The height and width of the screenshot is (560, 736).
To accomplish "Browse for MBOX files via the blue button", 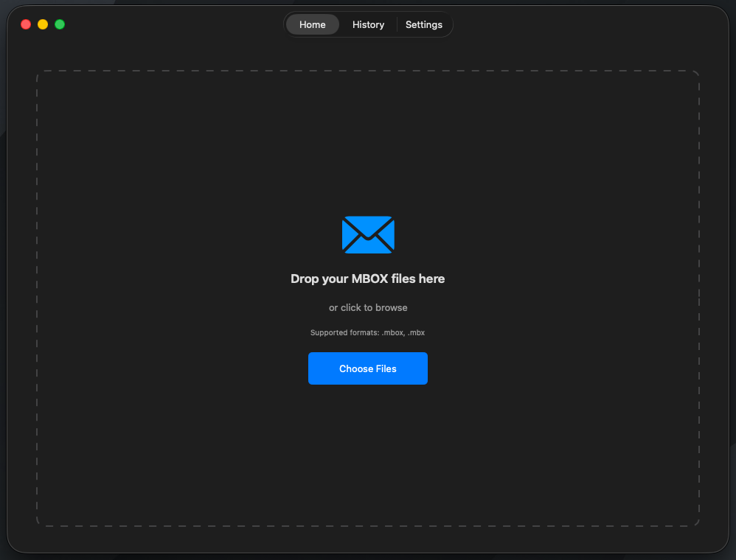I will click(x=368, y=368).
